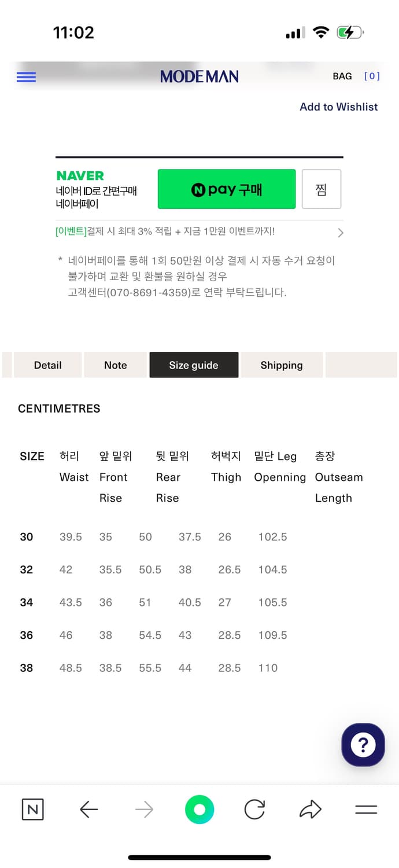Tap the back navigation arrow

(x=88, y=810)
